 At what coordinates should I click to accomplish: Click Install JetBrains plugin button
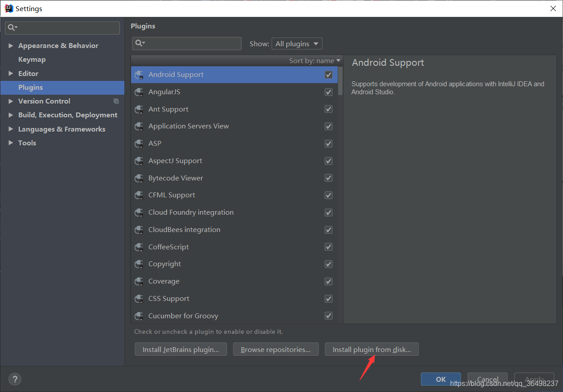(x=181, y=349)
